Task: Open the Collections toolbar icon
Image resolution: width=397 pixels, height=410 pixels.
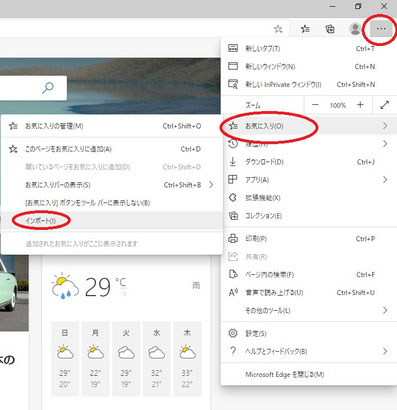Action: pos(330,29)
